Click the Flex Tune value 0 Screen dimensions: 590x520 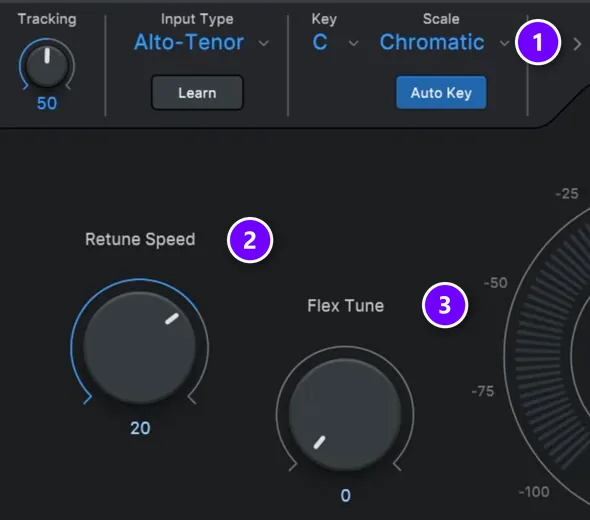pos(345,496)
